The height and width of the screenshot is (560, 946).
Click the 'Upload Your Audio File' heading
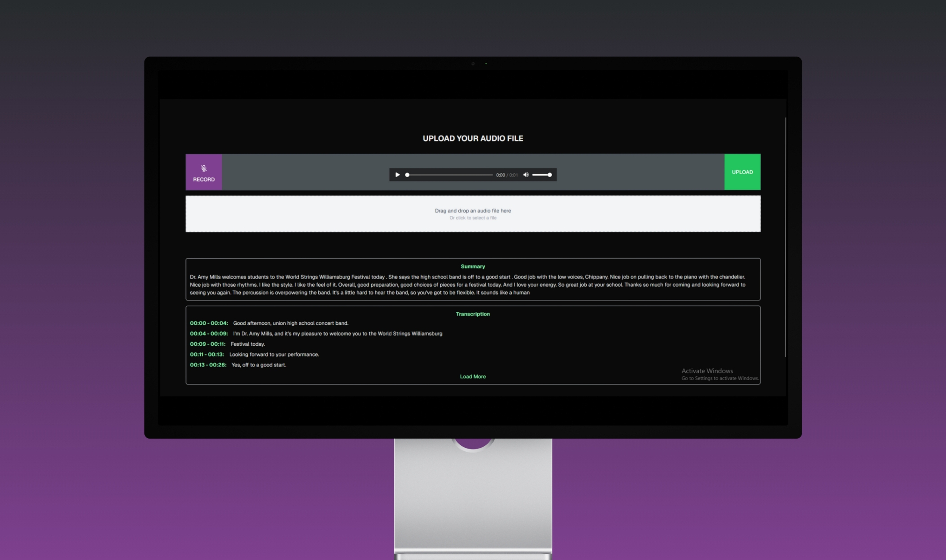473,139
